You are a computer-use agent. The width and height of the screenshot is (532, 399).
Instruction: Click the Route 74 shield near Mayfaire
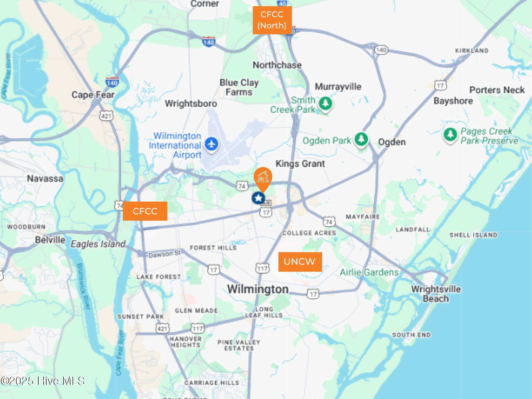point(329,222)
